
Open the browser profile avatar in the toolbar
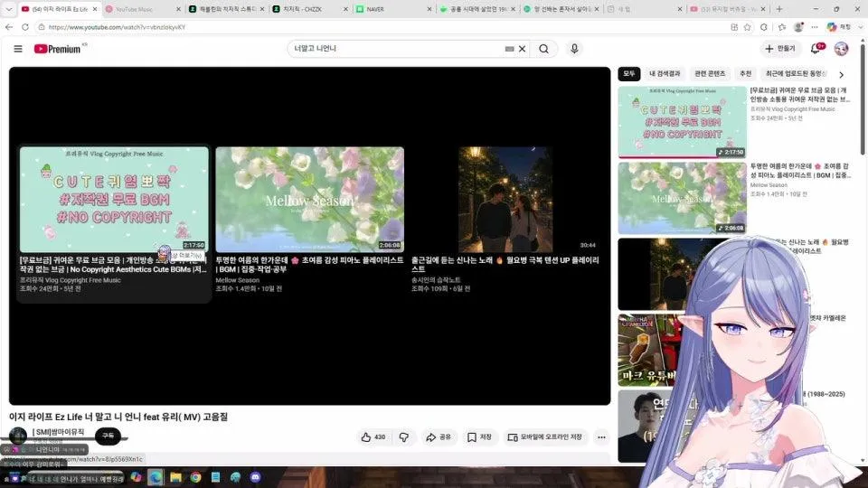tap(798, 26)
